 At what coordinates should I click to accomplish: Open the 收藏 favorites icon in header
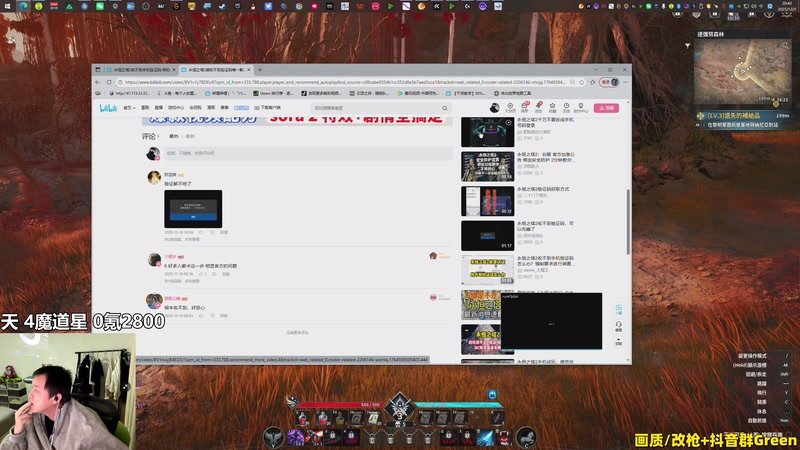pyautogui.click(x=552, y=107)
